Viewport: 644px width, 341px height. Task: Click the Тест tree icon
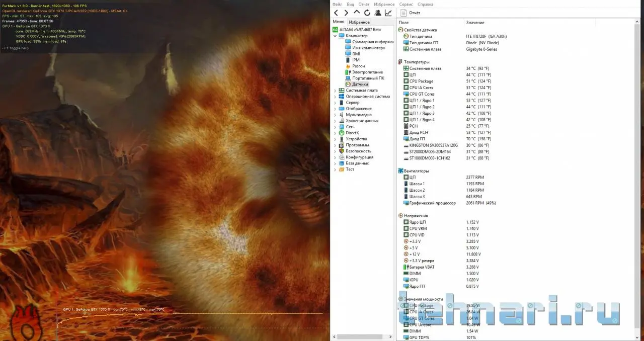(342, 169)
